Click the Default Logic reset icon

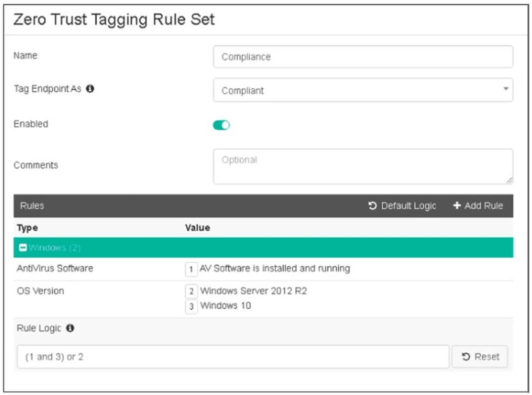pos(372,206)
